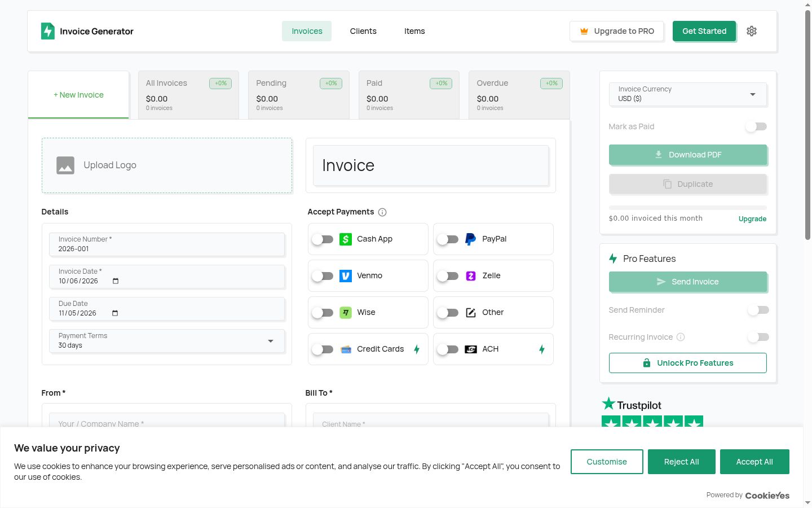Turn on the Venmo toggle

323,276
